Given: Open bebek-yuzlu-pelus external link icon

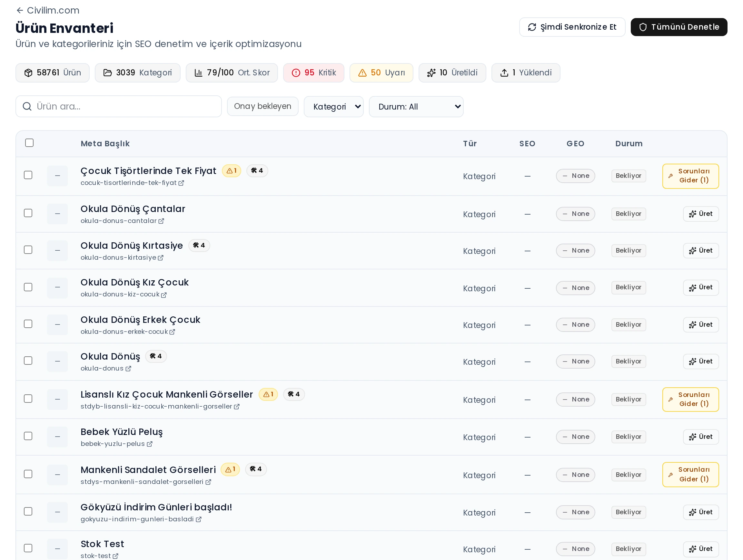Looking at the screenshot, I should (x=150, y=444).
